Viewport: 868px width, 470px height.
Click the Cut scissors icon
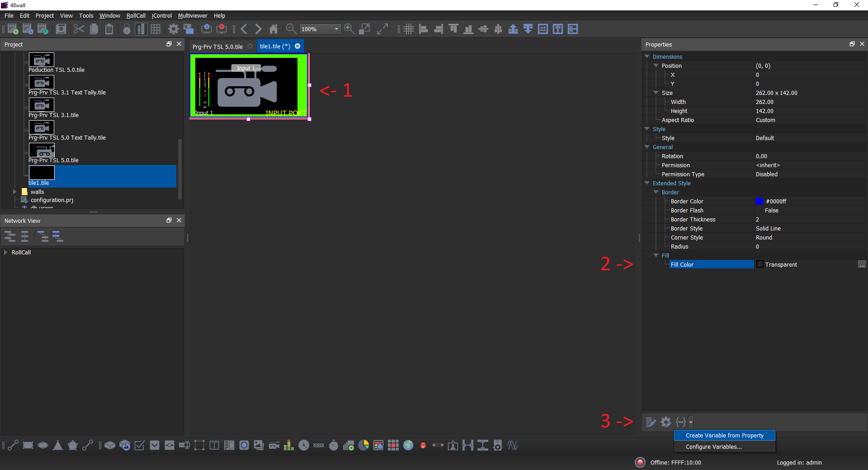79,29
